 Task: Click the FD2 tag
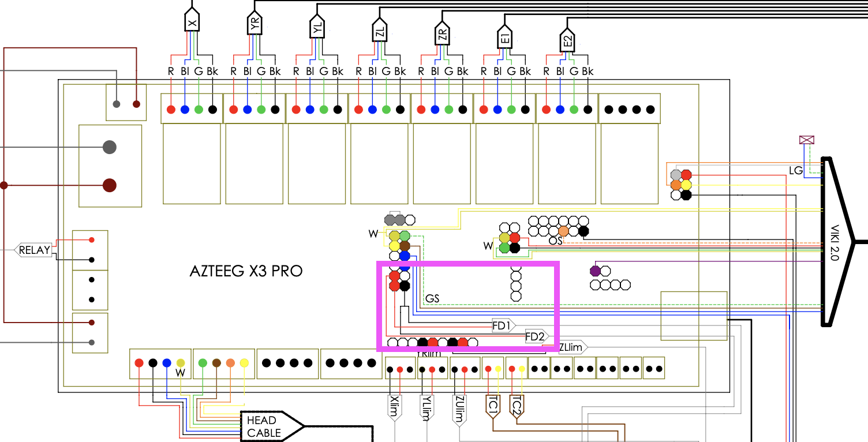click(x=536, y=336)
